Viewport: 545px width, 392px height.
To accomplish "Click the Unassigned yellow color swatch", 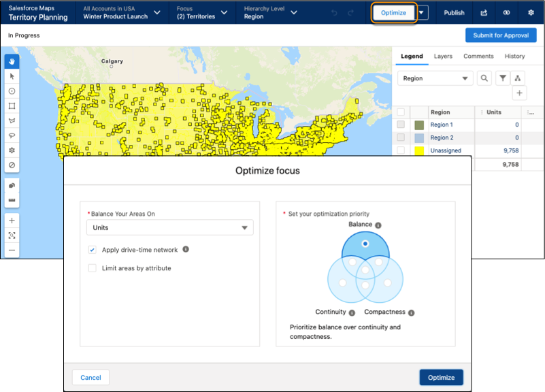I will point(419,151).
